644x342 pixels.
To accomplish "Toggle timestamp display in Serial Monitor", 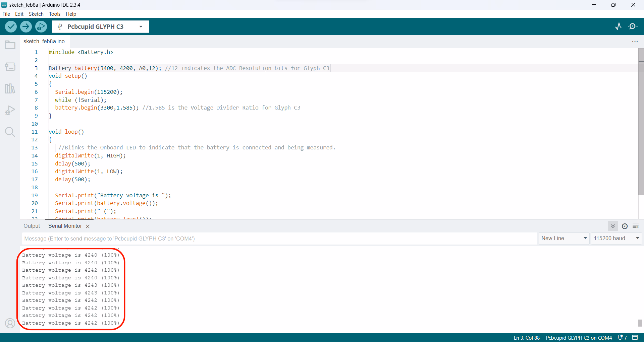I will [625, 226].
